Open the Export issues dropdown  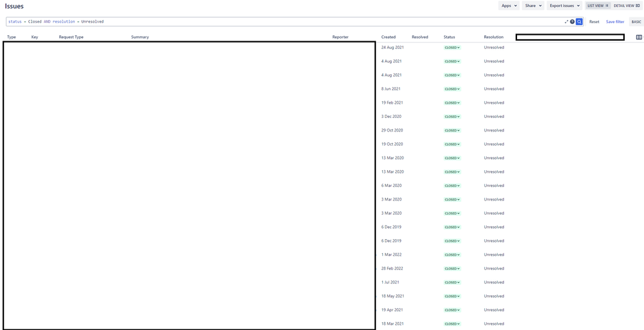click(565, 6)
